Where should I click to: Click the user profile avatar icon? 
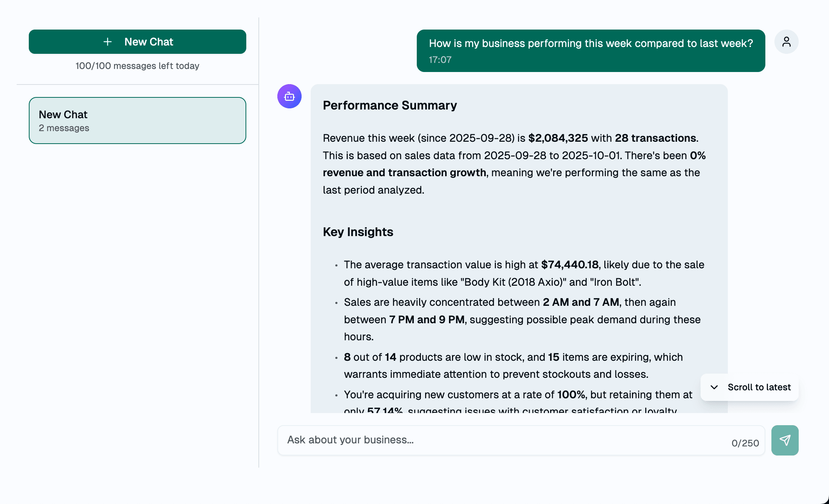tap(786, 42)
